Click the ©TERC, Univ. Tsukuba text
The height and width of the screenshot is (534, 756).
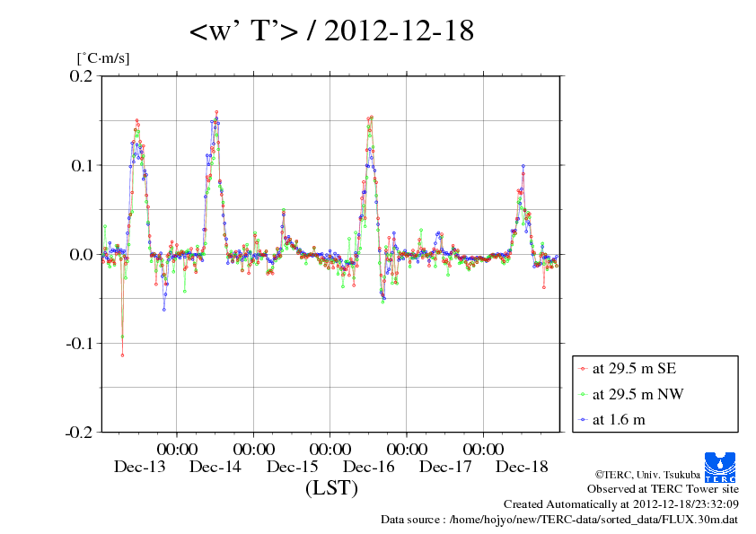coord(647,475)
